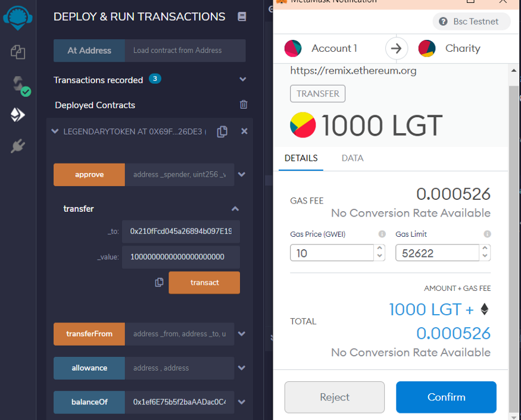The height and width of the screenshot is (420, 521).
Task: Click the approve function button
Action: point(89,175)
